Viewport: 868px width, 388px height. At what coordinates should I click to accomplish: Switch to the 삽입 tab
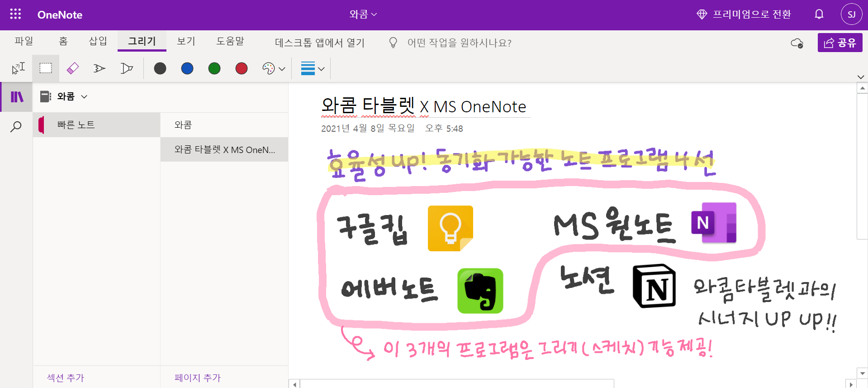[x=98, y=41]
